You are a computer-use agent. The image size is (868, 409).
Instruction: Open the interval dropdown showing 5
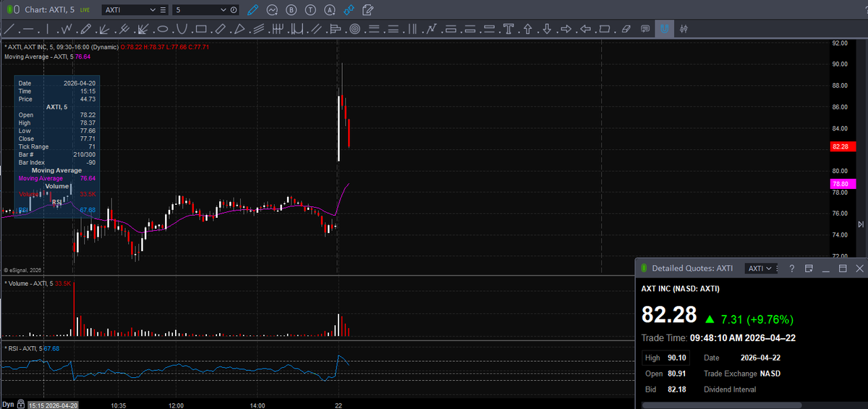click(x=223, y=10)
